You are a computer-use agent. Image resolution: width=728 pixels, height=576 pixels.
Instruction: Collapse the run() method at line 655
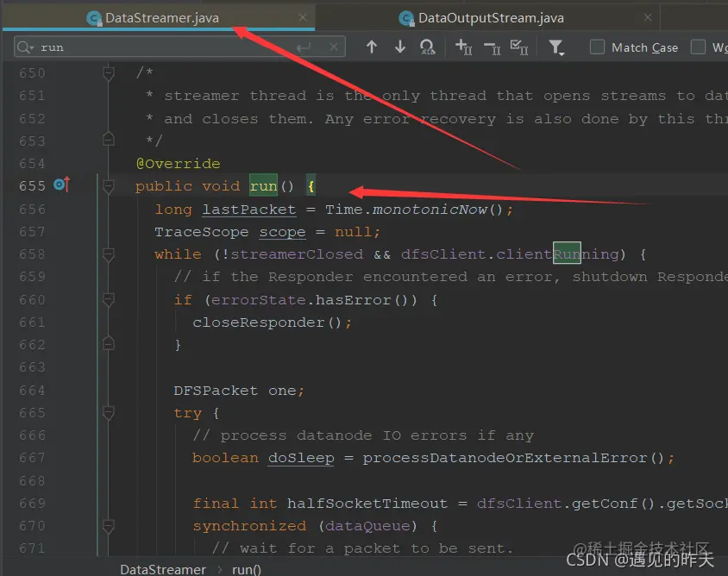click(x=108, y=186)
